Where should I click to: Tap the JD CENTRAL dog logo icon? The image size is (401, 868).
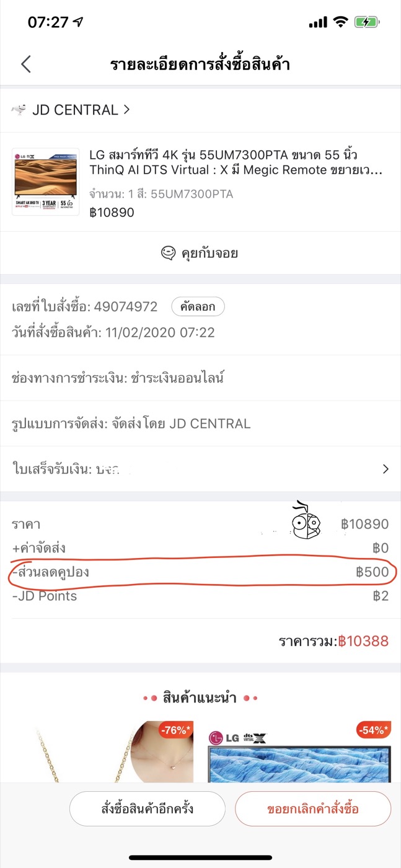19,110
